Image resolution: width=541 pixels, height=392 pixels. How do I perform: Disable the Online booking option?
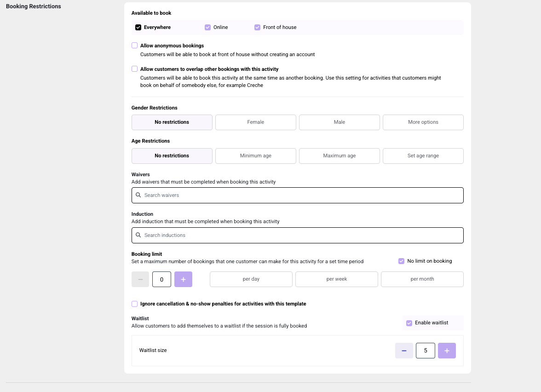207,27
